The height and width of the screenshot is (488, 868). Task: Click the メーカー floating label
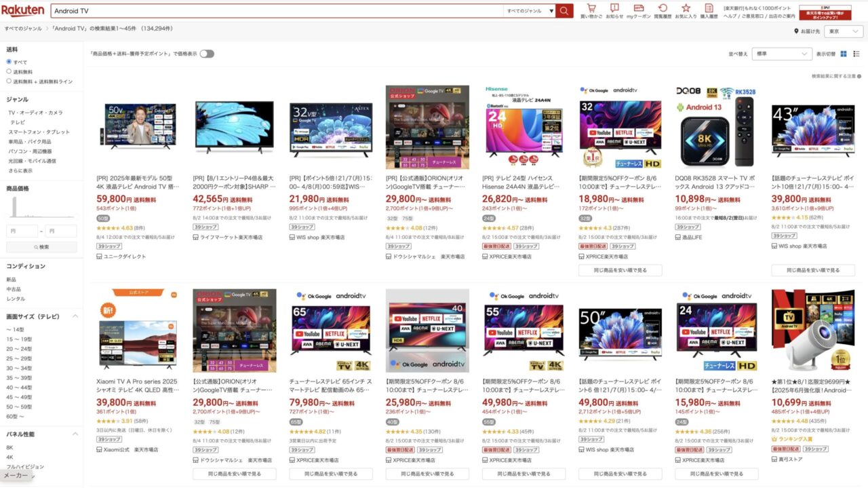[16, 476]
